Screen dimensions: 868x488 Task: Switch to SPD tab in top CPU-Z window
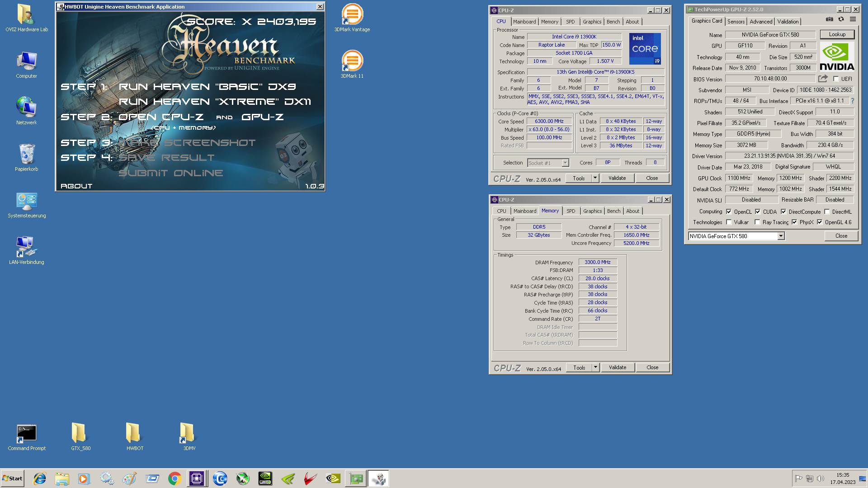(x=571, y=22)
